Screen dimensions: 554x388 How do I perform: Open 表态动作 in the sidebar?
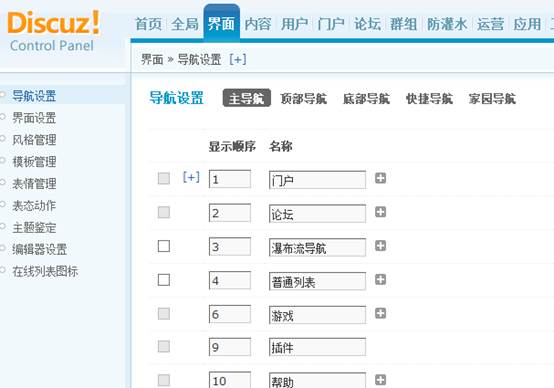pos(34,205)
